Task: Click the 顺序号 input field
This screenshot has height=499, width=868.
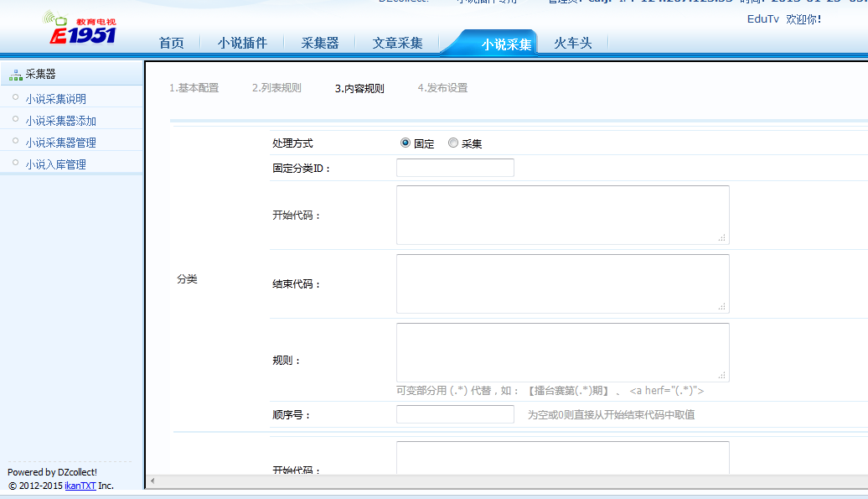Action: tap(455, 414)
